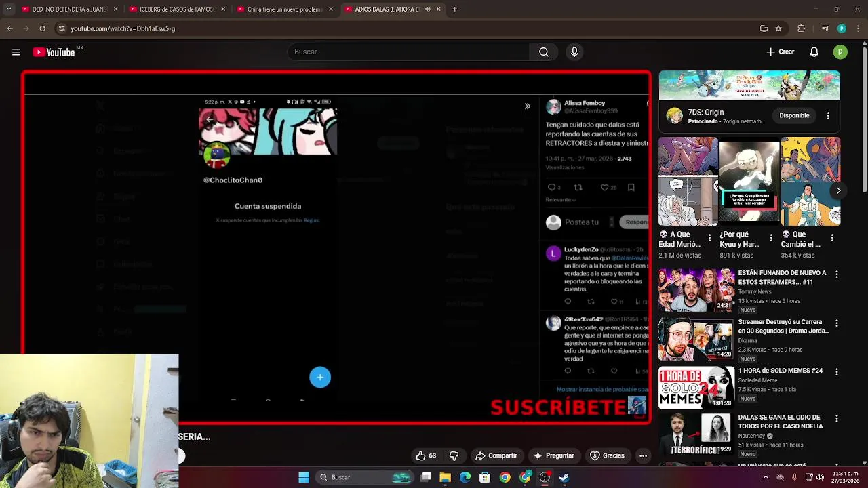This screenshot has height=488, width=868.
Task: Open the tab search dropdown in Chrome
Action: pos(9,9)
